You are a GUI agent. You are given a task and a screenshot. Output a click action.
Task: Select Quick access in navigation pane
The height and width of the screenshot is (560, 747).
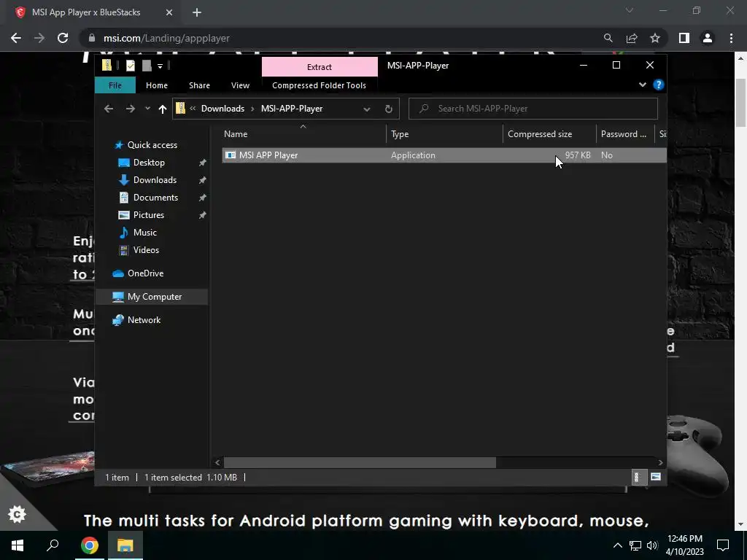click(x=152, y=145)
